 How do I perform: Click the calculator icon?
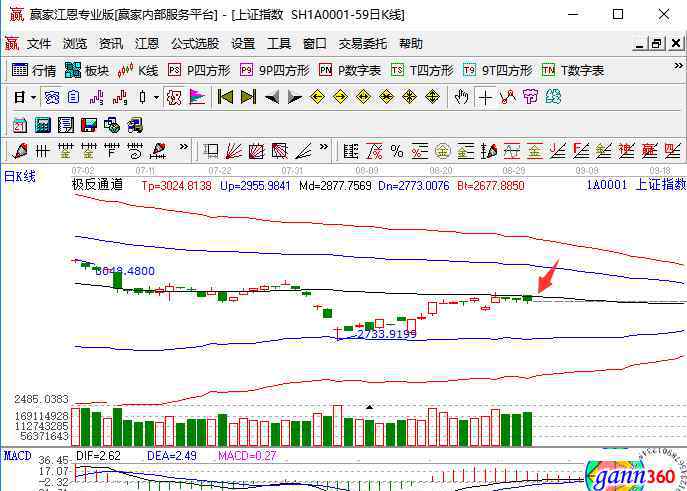(x=43, y=125)
